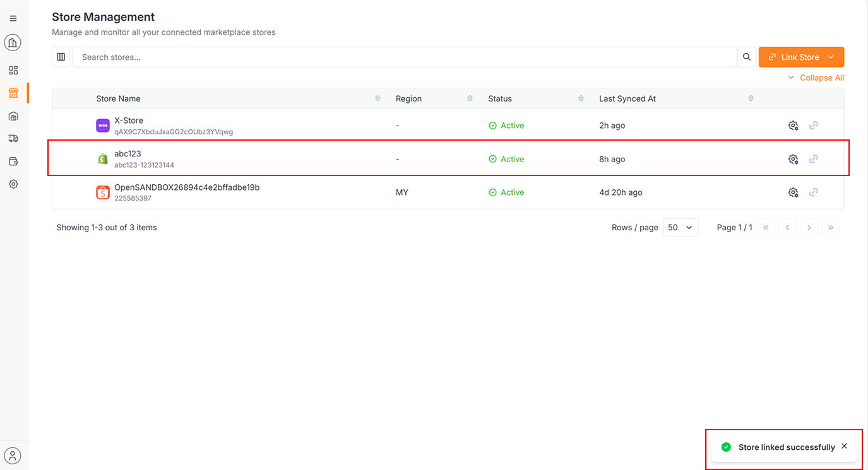Toggle sorting on the Store Name column
Screen dimensions: 868x470
click(378, 98)
